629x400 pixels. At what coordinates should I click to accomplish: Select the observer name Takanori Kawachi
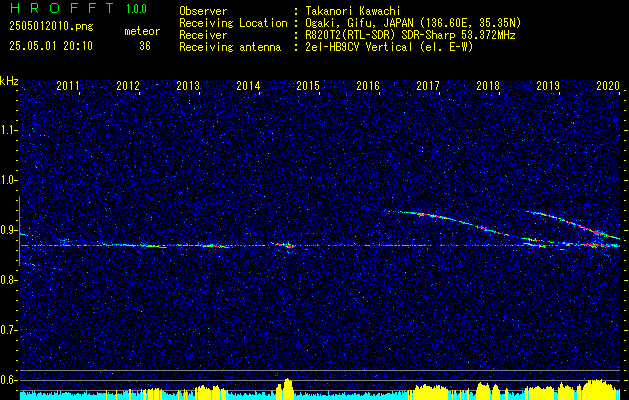353,11
